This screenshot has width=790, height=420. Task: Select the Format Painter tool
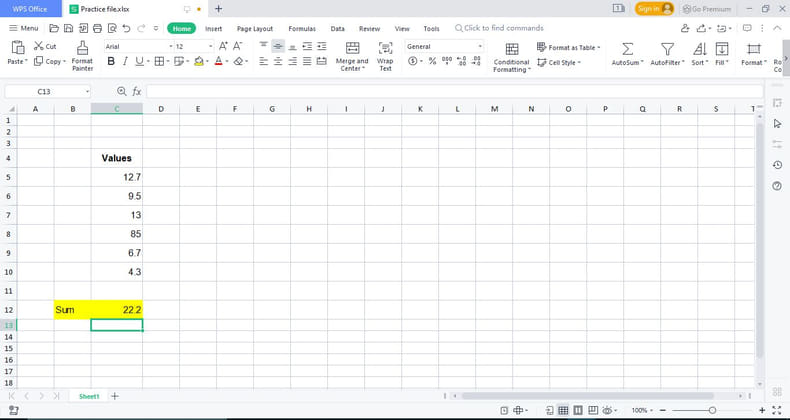(82, 56)
